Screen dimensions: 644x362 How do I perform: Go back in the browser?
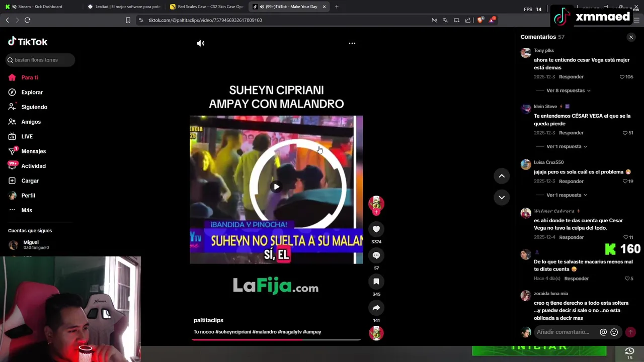click(x=7, y=20)
